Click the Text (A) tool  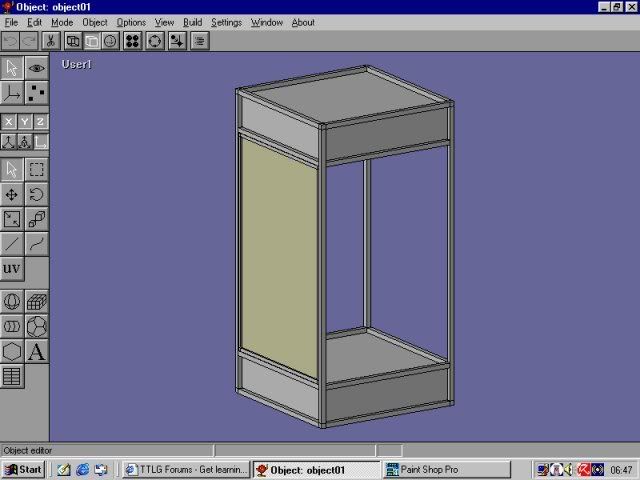[36, 352]
